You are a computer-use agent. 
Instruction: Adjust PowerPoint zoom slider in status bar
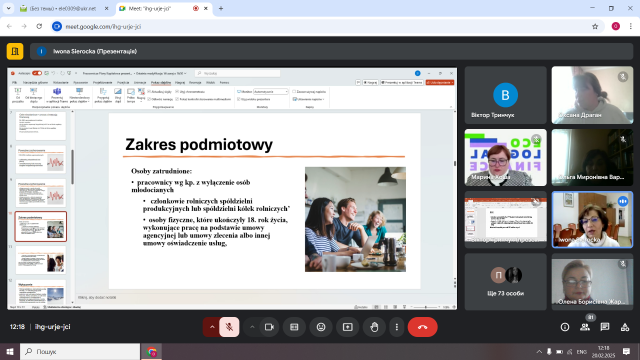pos(425,307)
